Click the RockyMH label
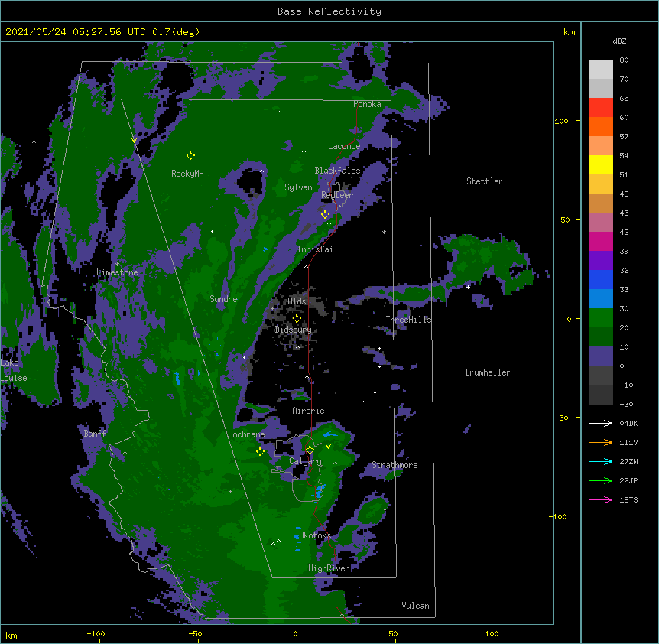Viewport: 659px width, 644px height. pyautogui.click(x=187, y=174)
